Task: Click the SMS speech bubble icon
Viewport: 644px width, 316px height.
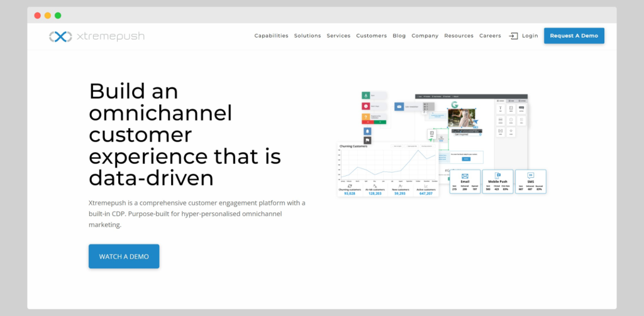Action: [531, 176]
